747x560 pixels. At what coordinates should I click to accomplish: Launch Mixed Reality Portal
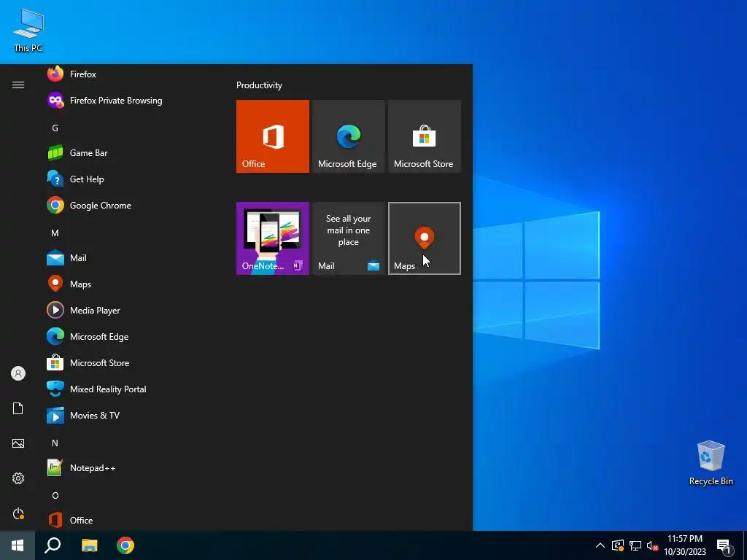coord(128,389)
